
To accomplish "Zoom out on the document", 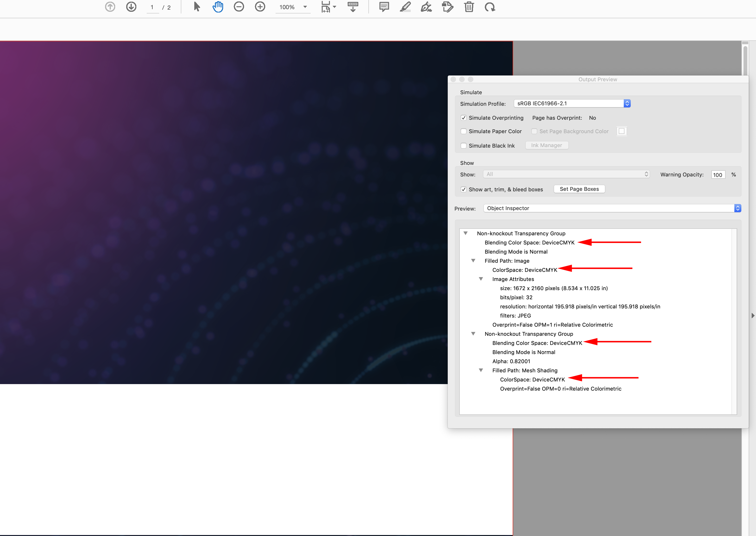I will 239,7.
